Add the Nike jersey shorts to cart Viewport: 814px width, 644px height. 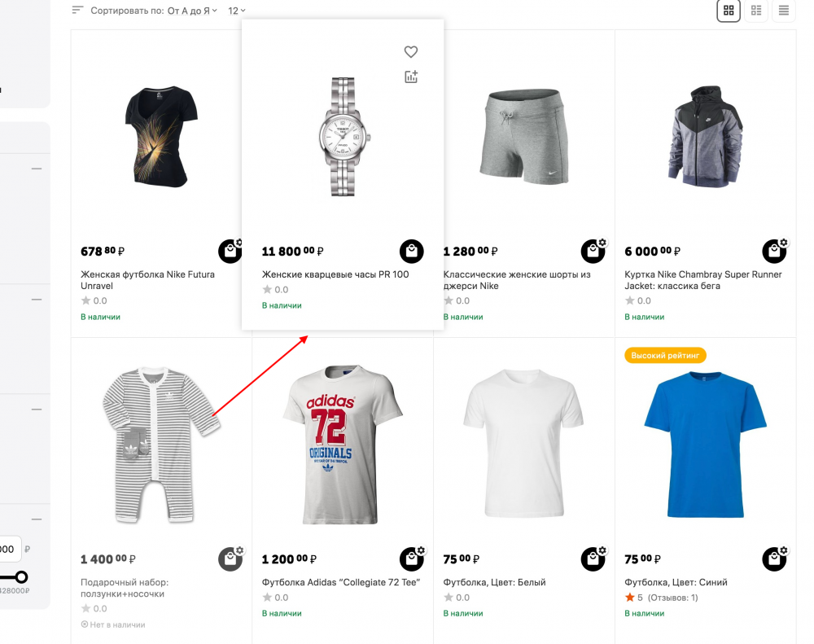[593, 252]
